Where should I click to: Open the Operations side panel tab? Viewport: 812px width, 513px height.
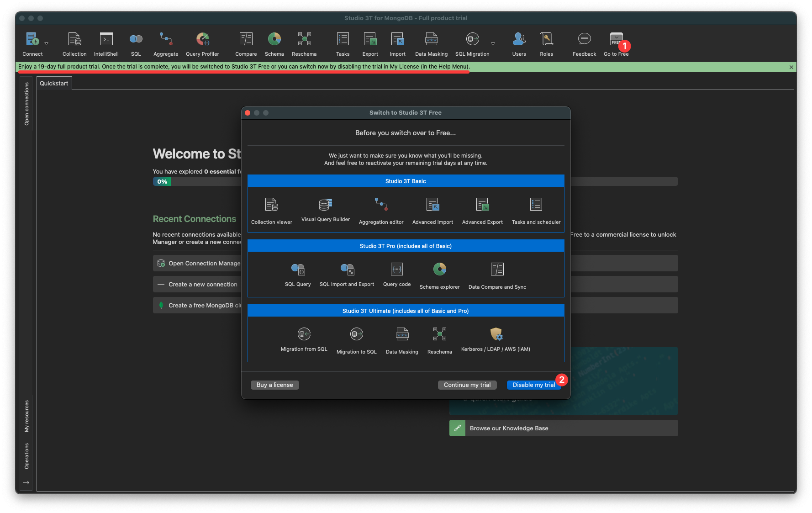click(x=26, y=456)
